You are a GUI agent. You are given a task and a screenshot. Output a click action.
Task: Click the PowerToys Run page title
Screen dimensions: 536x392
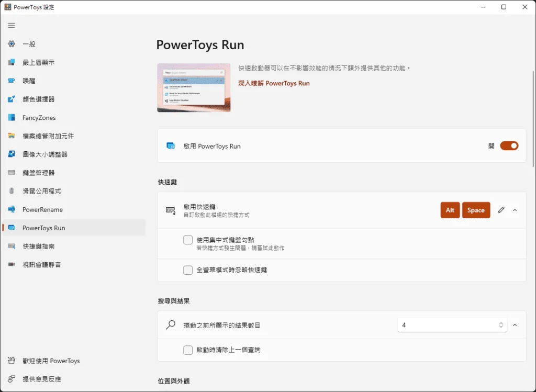pyautogui.click(x=200, y=45)
